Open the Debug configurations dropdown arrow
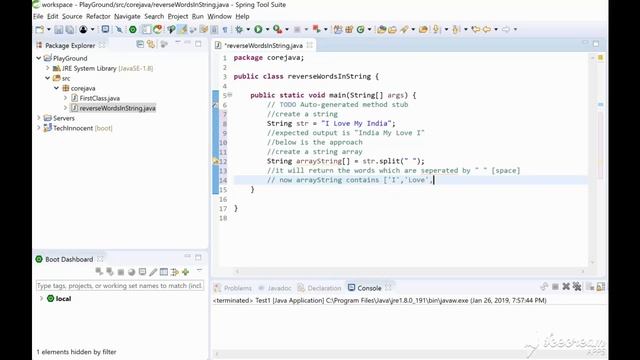The width and height of the screenshot is (640, 360). [x=248, y=29]
